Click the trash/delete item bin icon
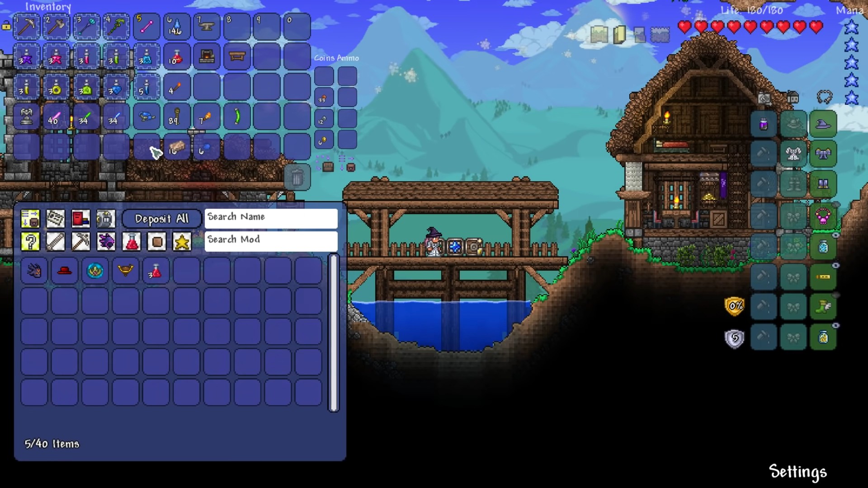 click(x=296, y=177)
